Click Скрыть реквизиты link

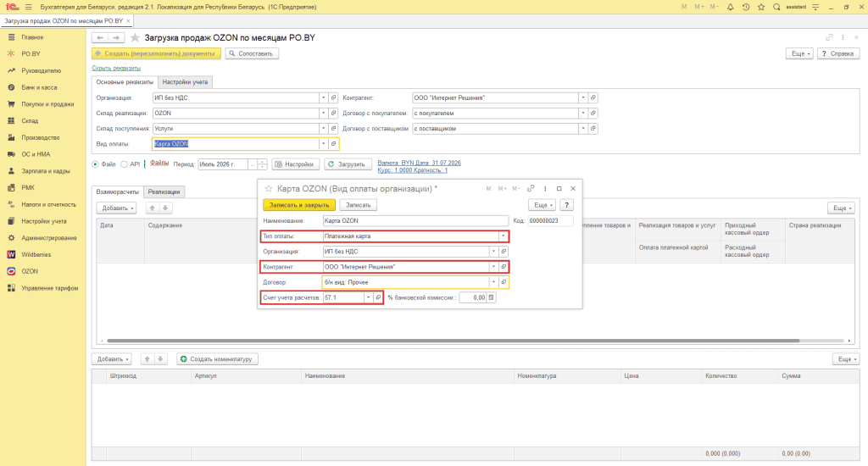coord(116,68)
